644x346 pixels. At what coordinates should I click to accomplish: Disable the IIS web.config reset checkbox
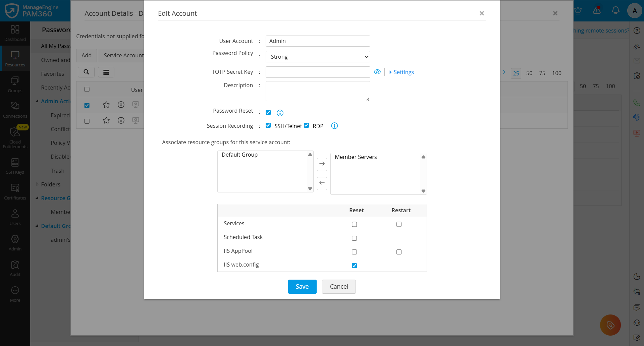click(x=354, y=265)
